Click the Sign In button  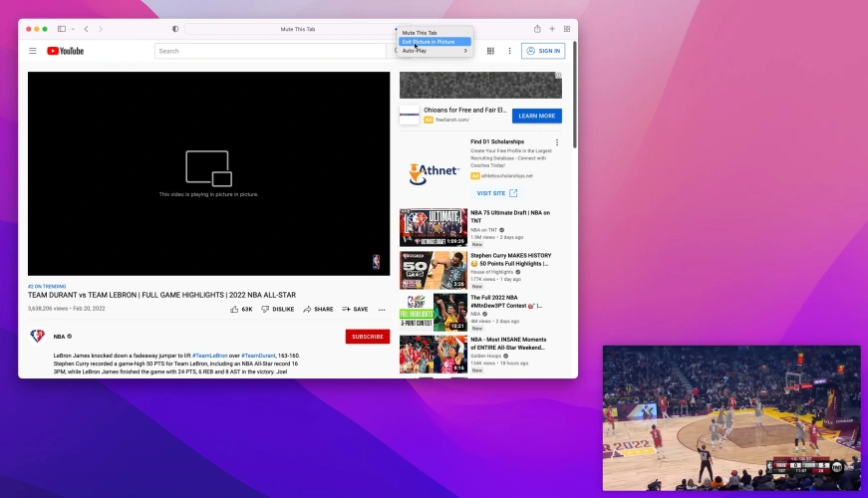coord(543,51)
